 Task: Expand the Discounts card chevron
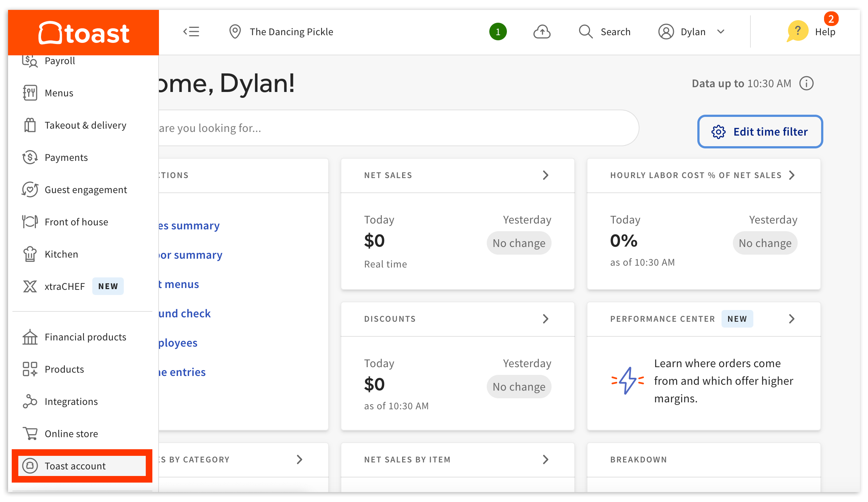[545, 319]
